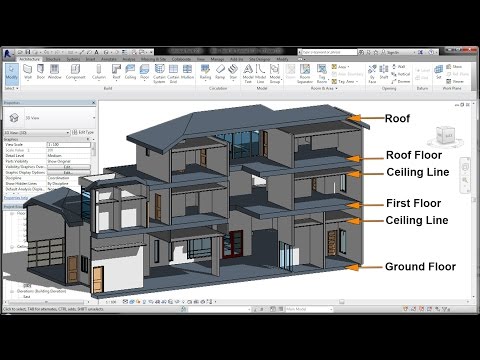Click the Show work plane button
480x360 pixels.
(454, 67)
